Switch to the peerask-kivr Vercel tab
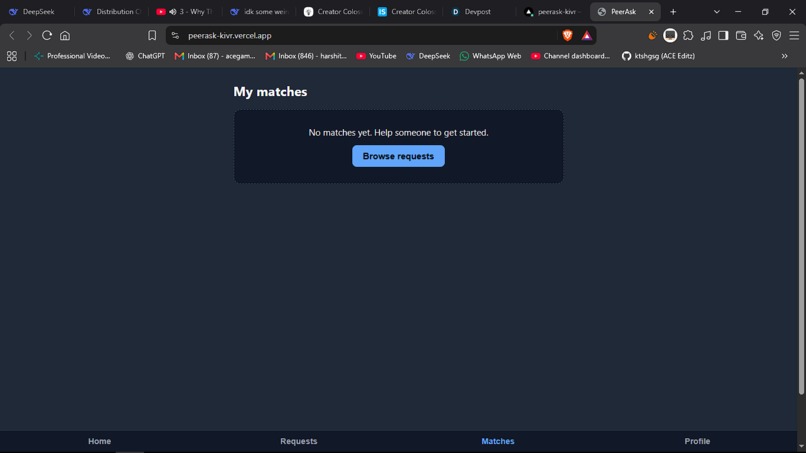 tap(553, 11)
